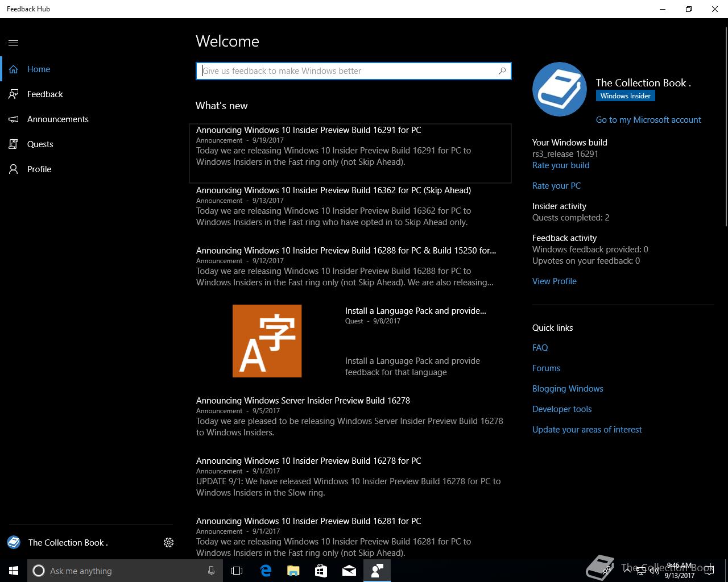
Task: Open the Windows Start menu
Action: (x=14, y=571)
